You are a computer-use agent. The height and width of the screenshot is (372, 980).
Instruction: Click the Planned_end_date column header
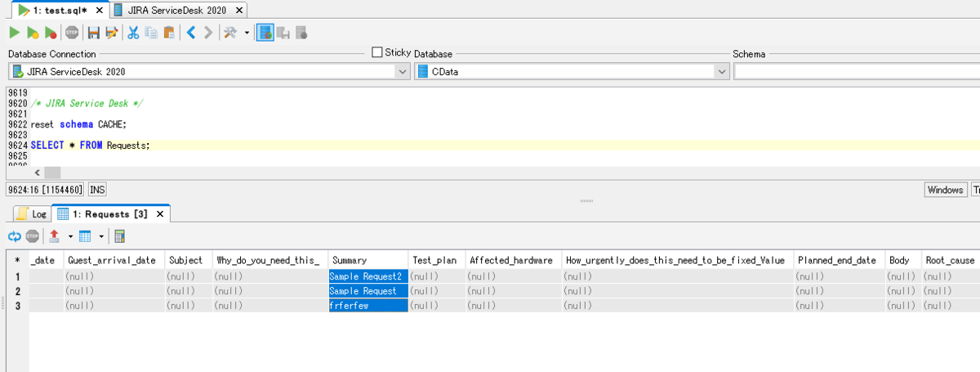tap(840, 260)
